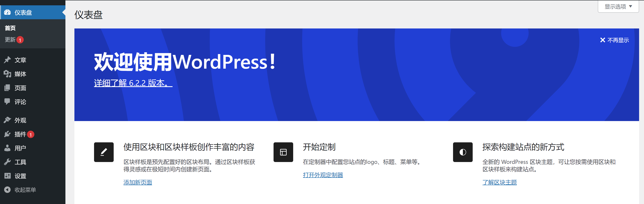The width and height of the screenshot is (644, 204).
Task: Collapse the sidebar via 收起菜单
Action: pyautogui.click(x=33, y=190)
